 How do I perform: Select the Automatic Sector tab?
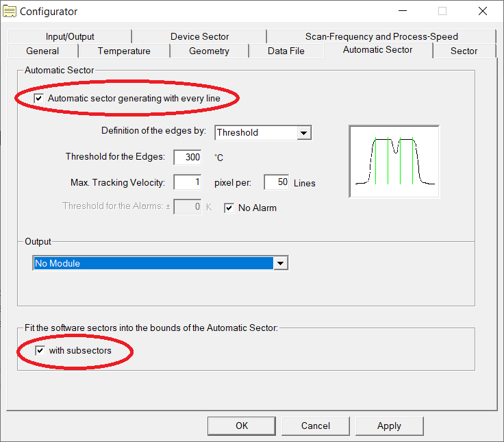pyautogui.click(x=378, y=50)
